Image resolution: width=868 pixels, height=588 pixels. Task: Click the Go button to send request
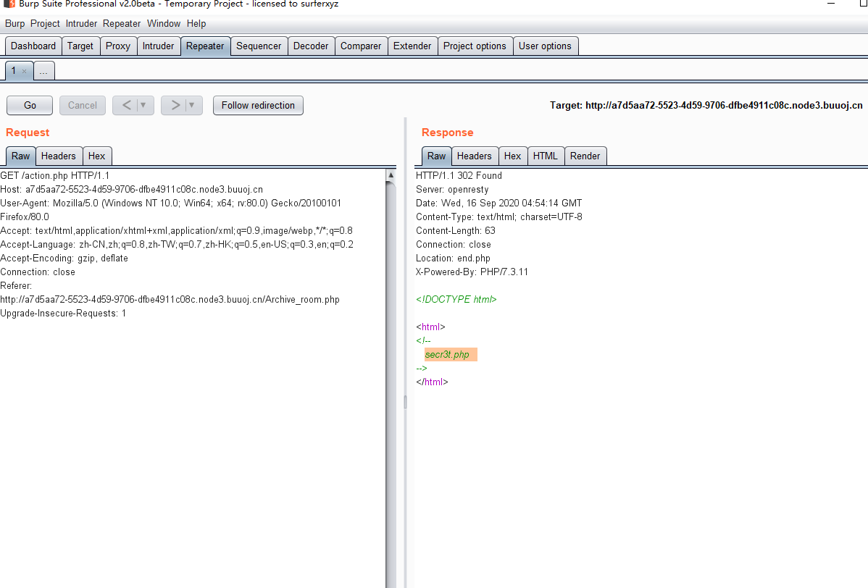[30, 105]
